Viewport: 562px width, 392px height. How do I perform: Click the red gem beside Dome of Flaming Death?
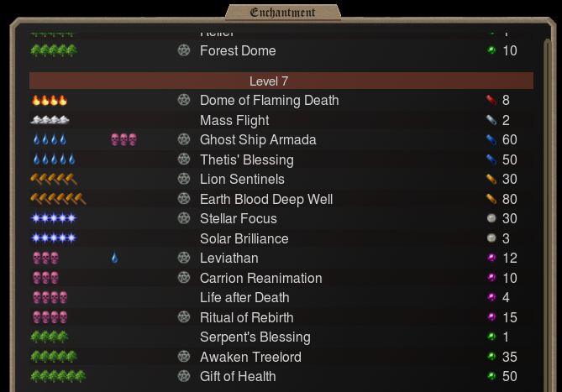point(491,100)
